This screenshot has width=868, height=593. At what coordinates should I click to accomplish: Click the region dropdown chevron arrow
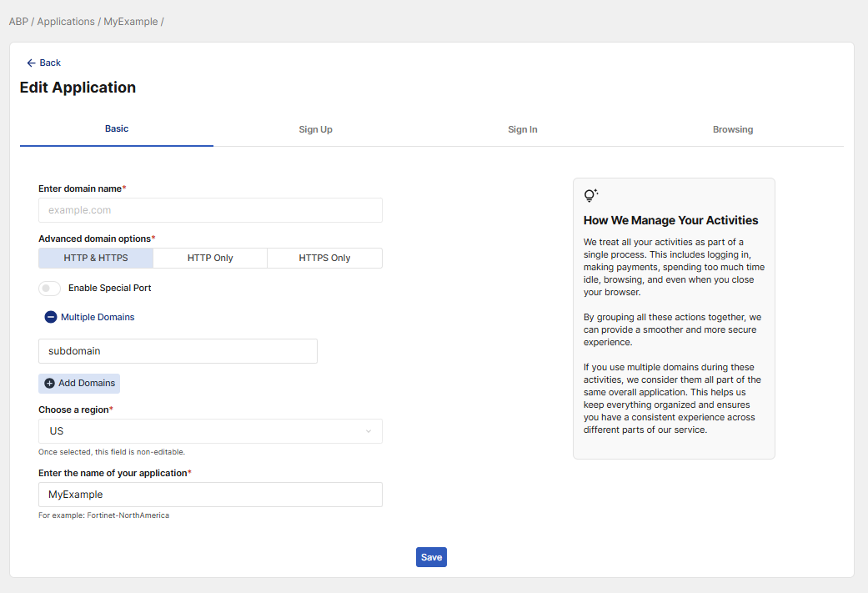369,431
